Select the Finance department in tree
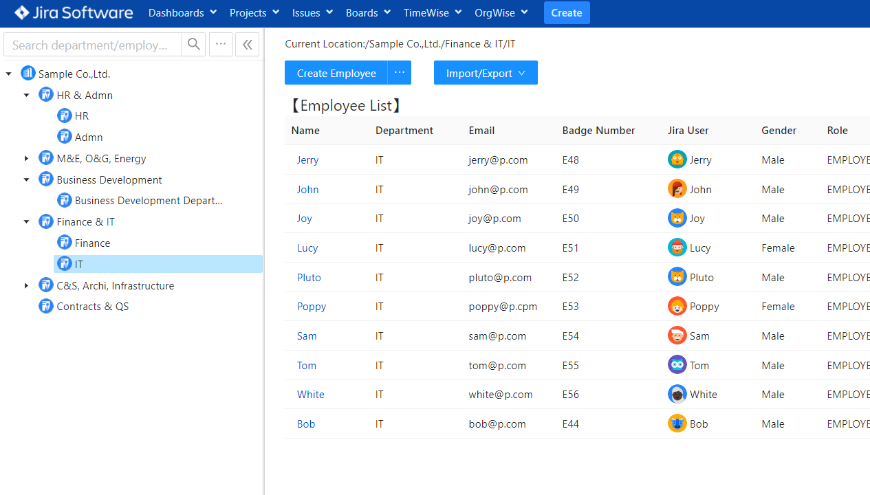The width and height of the screenshot is (870, 495). [x=92, y=243]
